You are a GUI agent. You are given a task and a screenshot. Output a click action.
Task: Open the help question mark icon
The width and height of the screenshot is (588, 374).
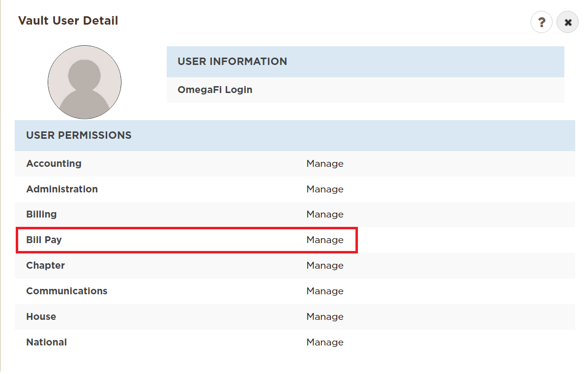tap(541, 23)
